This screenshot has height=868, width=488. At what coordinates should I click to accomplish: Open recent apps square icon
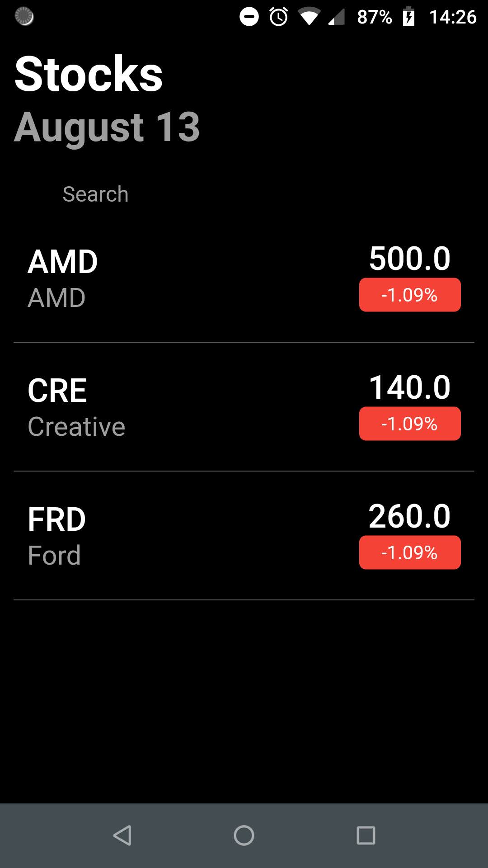coord(366,835)
